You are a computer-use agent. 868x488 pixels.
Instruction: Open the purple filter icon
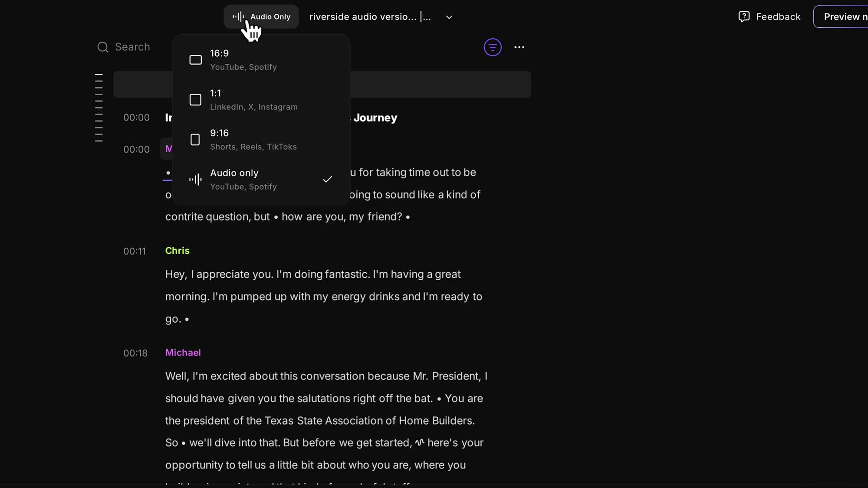tap(493, 47)
